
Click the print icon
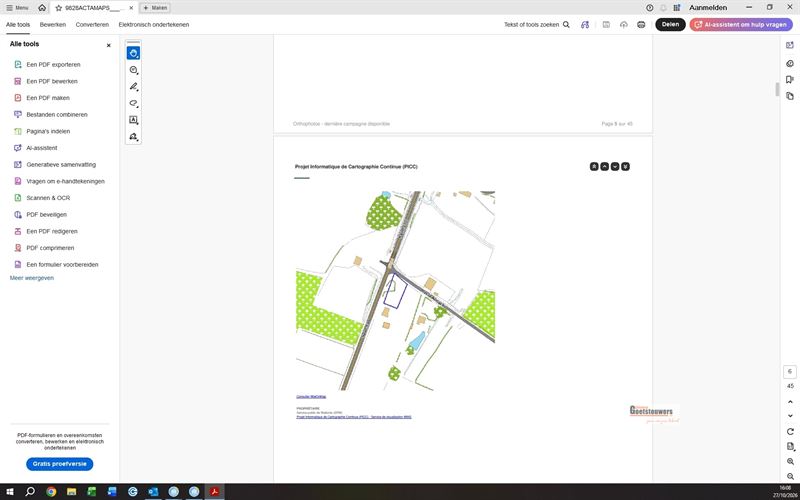[x=641, y=24]
